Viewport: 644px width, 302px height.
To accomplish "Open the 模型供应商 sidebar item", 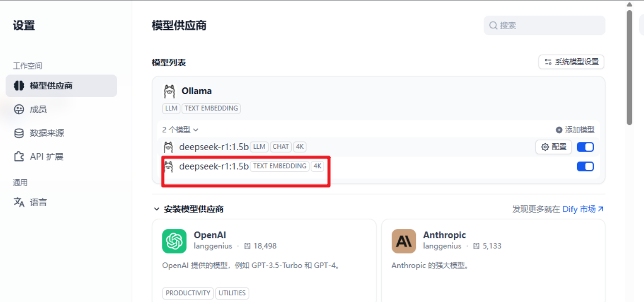I will point(61,86).
